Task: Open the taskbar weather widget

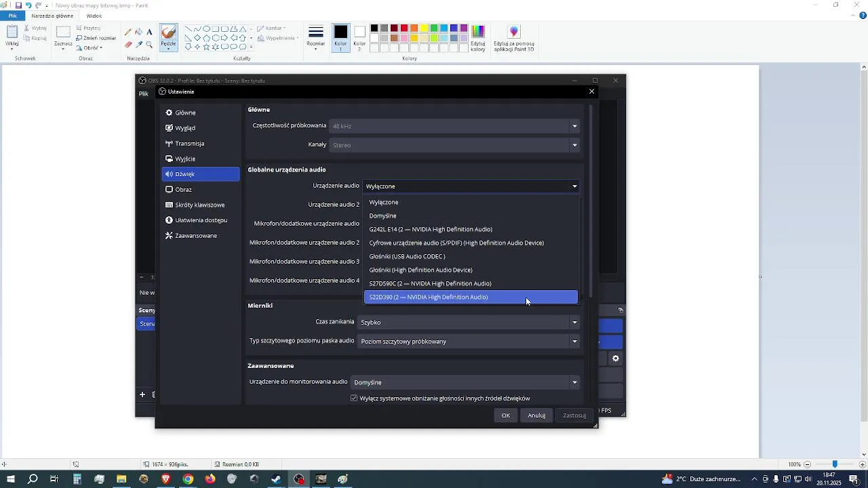Action: coord(702,479)
